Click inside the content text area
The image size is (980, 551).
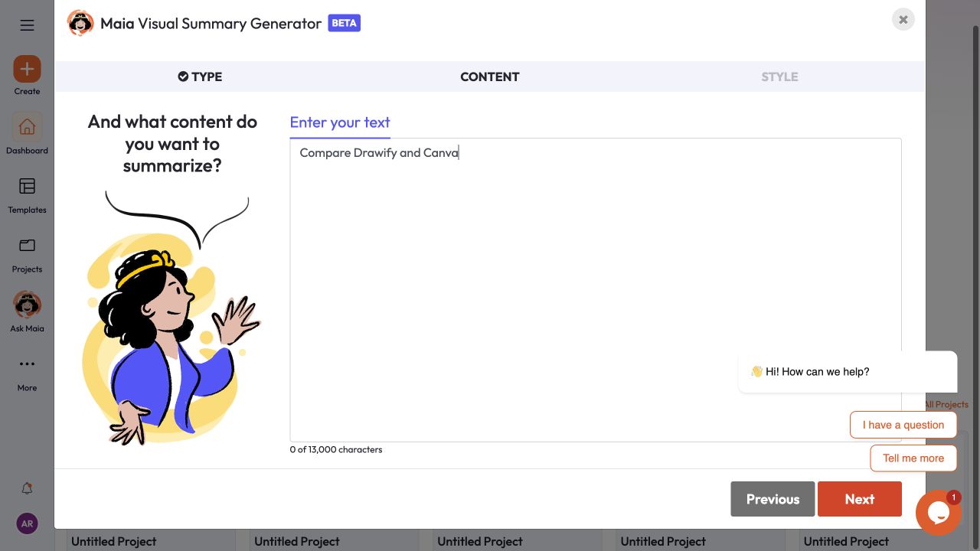click(596, 290)
